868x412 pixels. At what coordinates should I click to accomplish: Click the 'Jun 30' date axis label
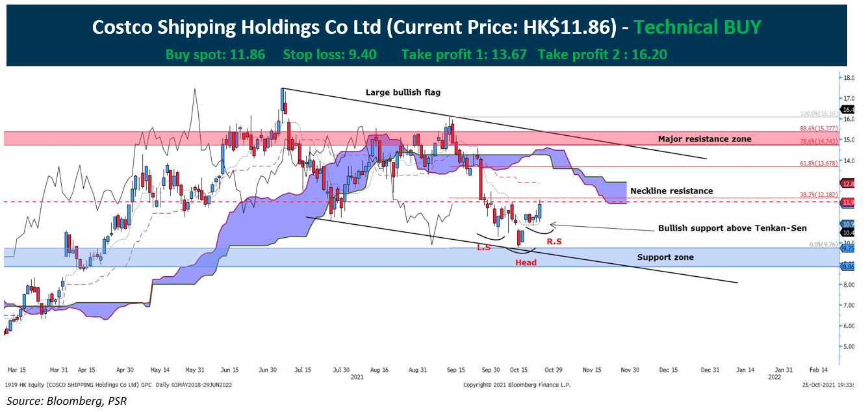(267, 369)
